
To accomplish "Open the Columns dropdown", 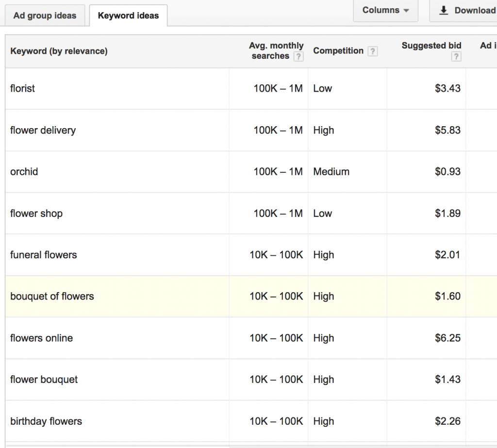I will 385,11.
